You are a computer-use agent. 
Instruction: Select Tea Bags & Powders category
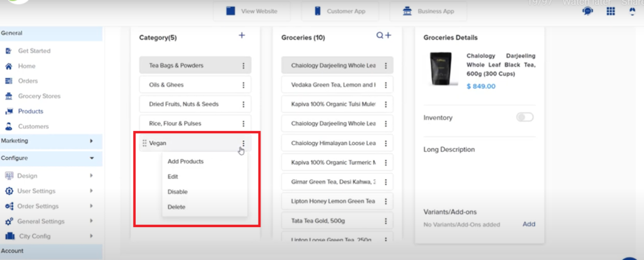click(x=195, y=65)
